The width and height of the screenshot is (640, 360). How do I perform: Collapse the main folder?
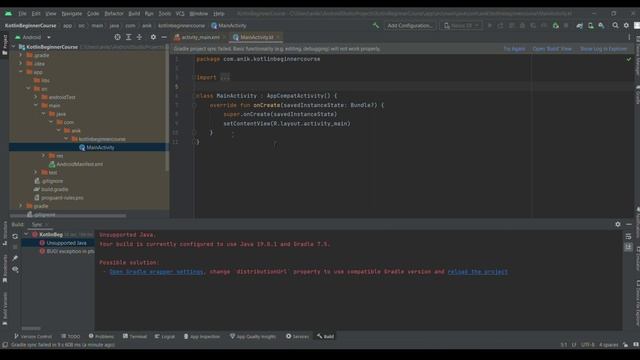(x=36, y=105)
